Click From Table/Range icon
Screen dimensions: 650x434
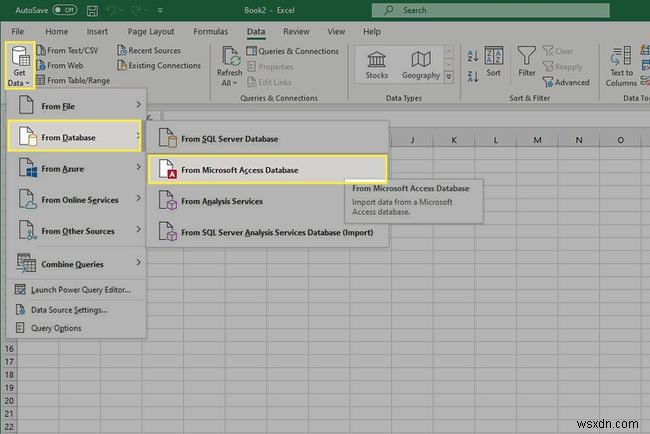click(x=41, y=80)
